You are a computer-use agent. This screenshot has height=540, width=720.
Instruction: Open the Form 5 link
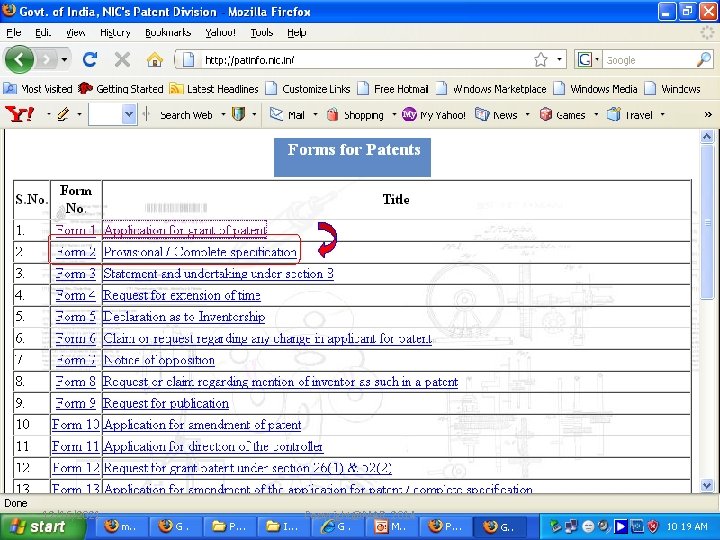pyautogui.click(x=76, y=317)
